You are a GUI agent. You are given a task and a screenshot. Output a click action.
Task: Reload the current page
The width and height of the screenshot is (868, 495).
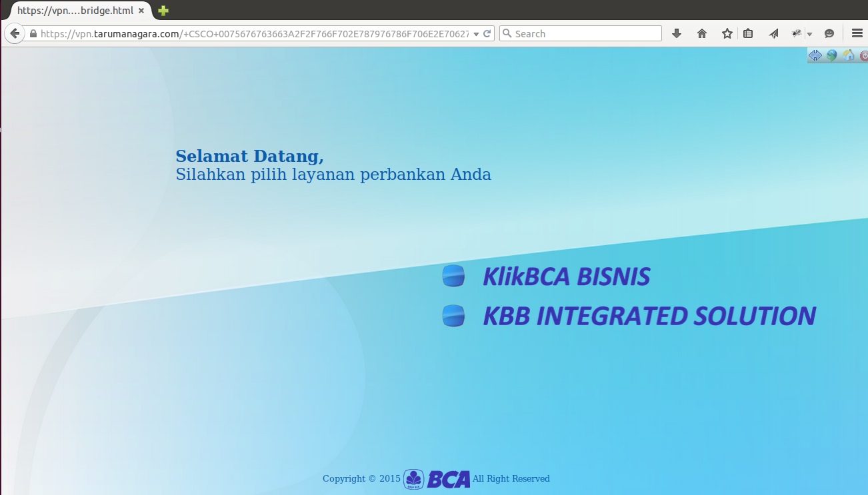coord(487,33)
